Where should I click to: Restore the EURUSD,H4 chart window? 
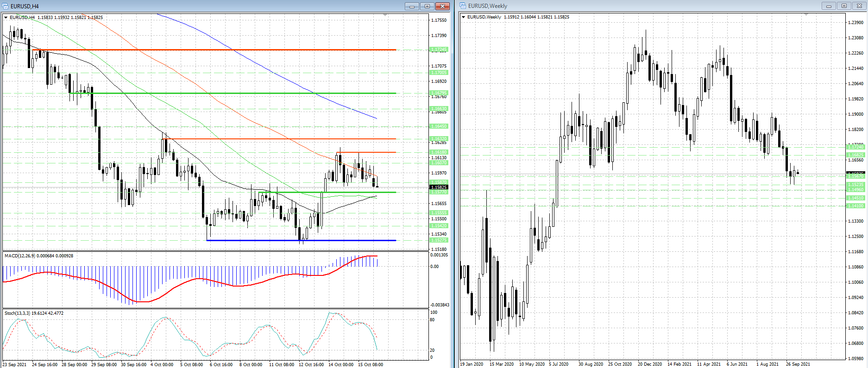(427, 6)
